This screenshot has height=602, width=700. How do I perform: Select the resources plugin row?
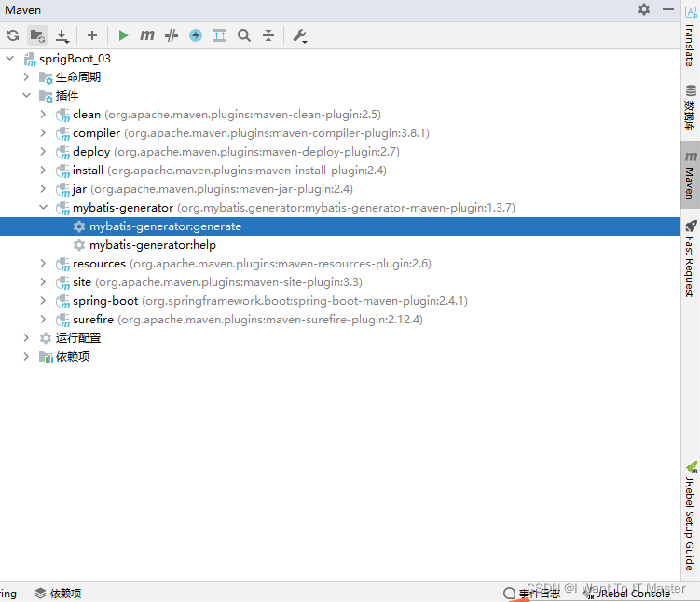pos(340,264)
